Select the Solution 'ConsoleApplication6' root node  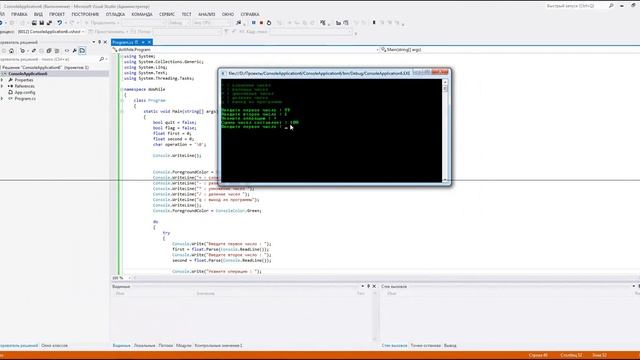click(x=45, y=67)
